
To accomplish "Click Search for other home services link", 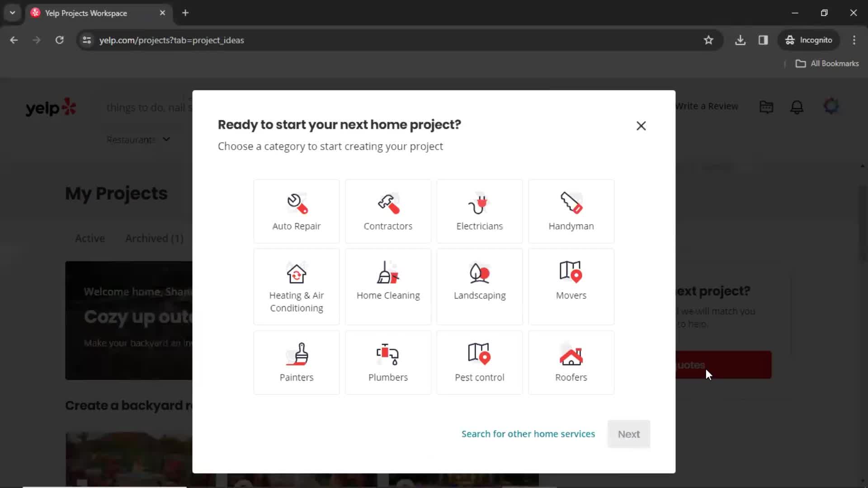I will click(x=528, y=434).
